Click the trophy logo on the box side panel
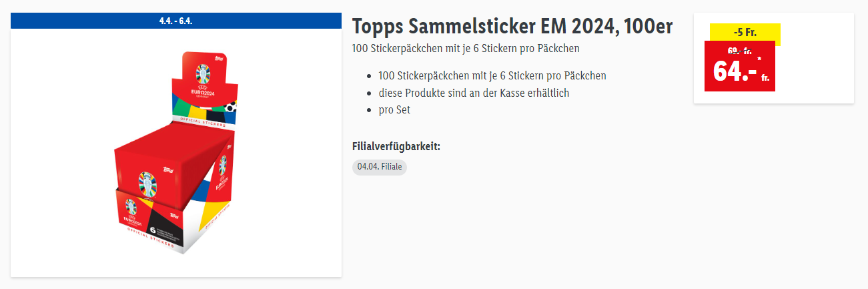Screen dimensions: 868x289 click(222, 164)
